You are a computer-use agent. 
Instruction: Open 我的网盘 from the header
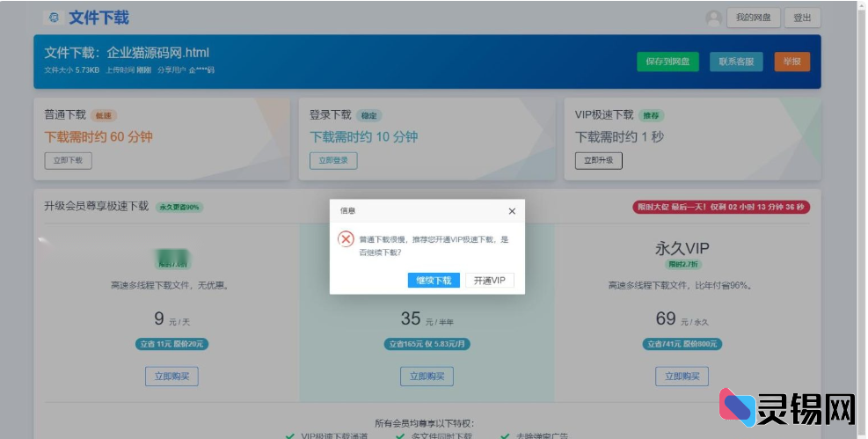(753, 18)
